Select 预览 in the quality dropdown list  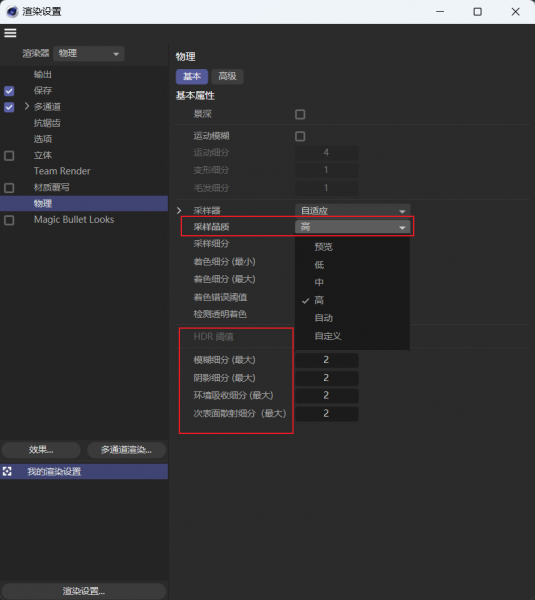point(323,247)
